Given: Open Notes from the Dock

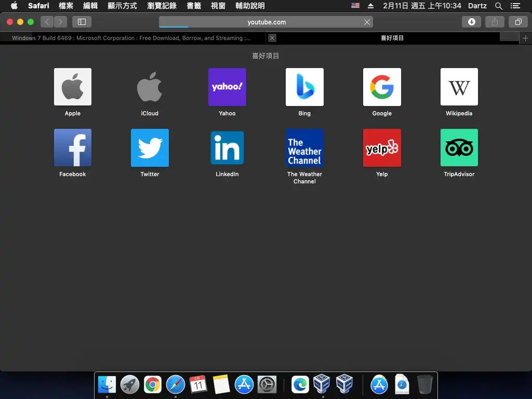Looking at the screenshot, I should [x=221, y=384].
